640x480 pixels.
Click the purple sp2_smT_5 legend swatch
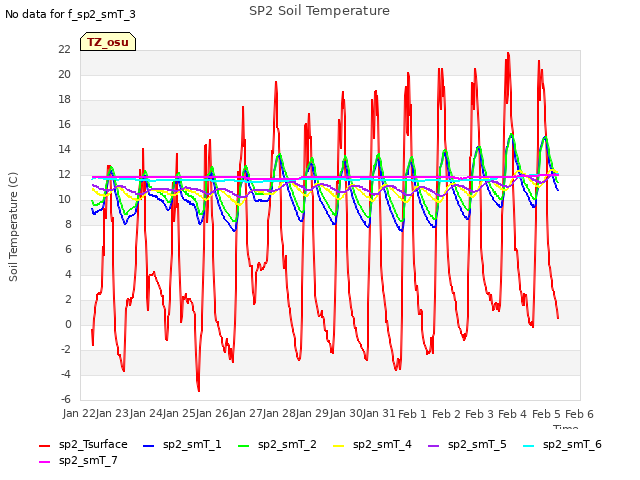click(433, 446)
